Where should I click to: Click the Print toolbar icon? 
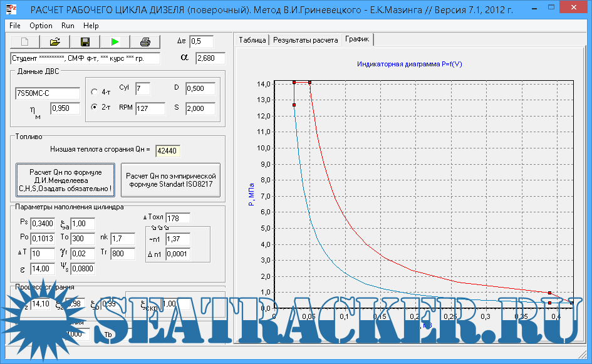[x=145, y=42]
